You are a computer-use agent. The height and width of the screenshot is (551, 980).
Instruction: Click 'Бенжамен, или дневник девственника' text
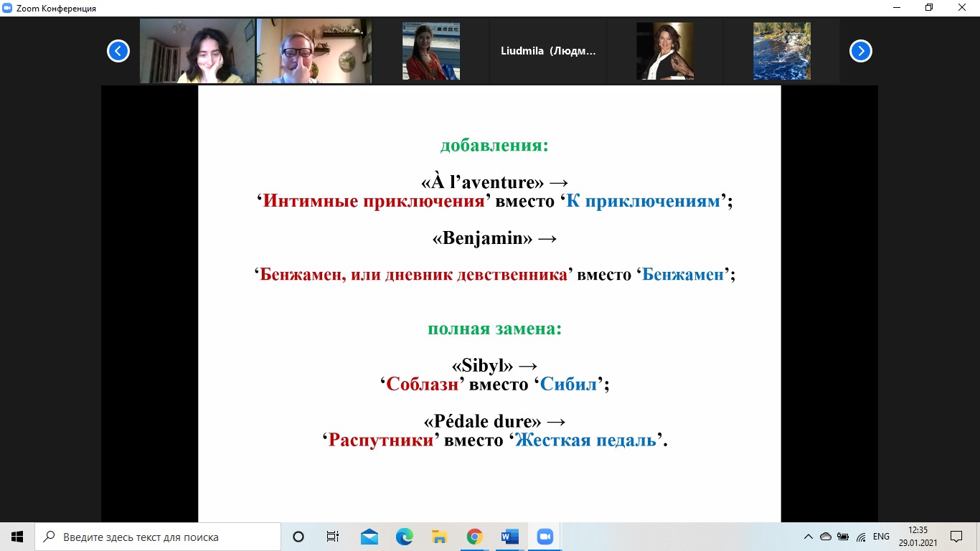point(413,274)
